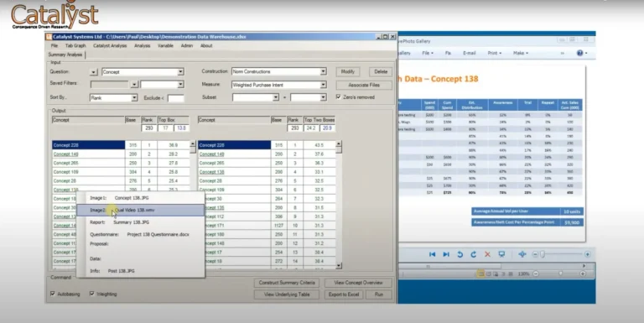The width and height of the screenshot is (644, 323).
Task: Open first Subset dropdown
Action: tap(276, 97)
